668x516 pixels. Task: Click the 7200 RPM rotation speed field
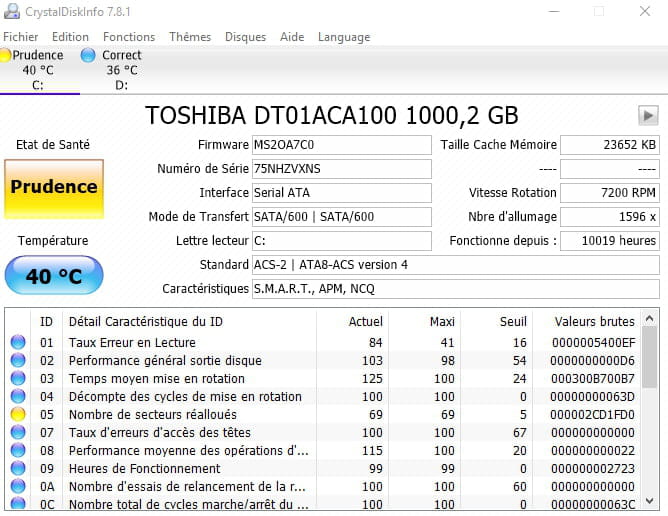[x=610, y=193]
